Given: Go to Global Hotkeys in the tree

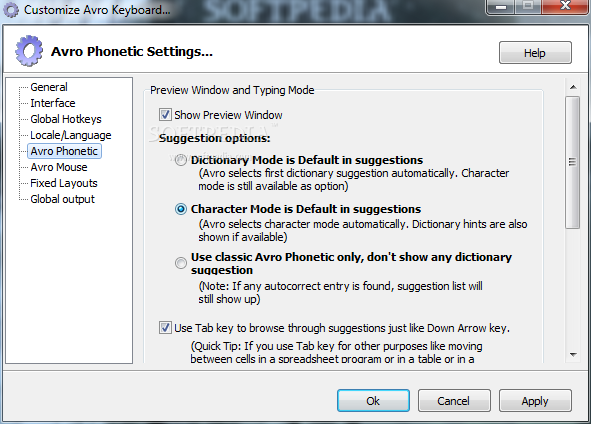Looking at the screenshot, I should coord(66,119).
